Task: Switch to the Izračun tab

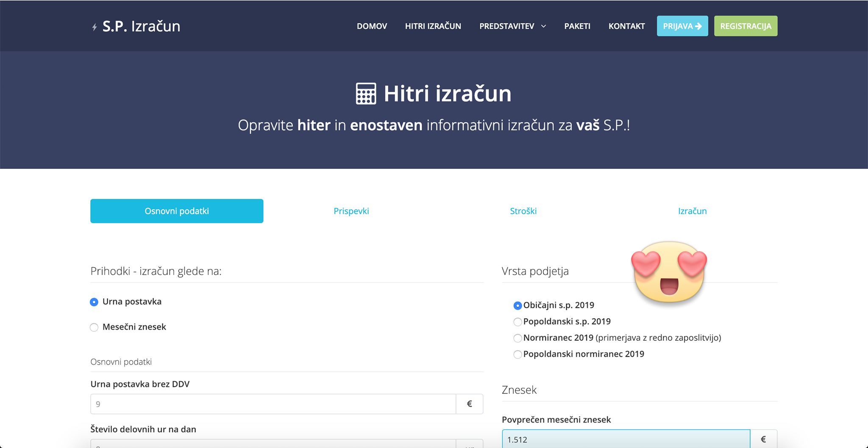Action: [692, 211]
